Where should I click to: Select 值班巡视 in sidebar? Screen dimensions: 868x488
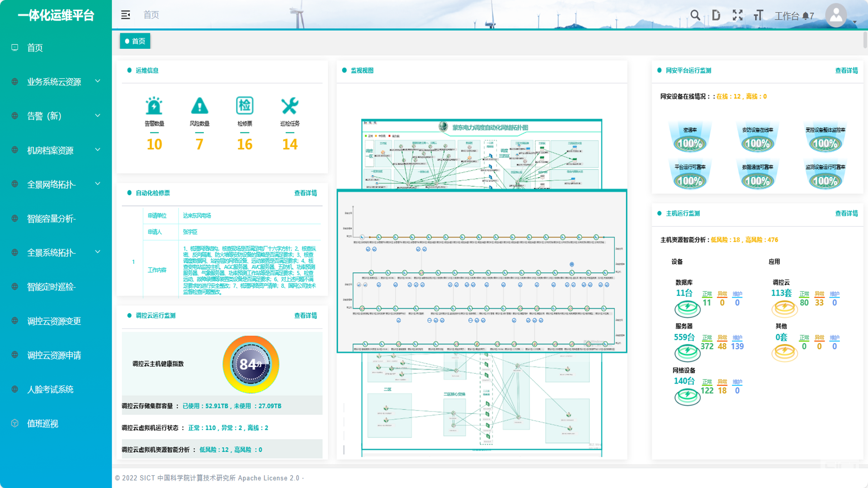[42, 423]
